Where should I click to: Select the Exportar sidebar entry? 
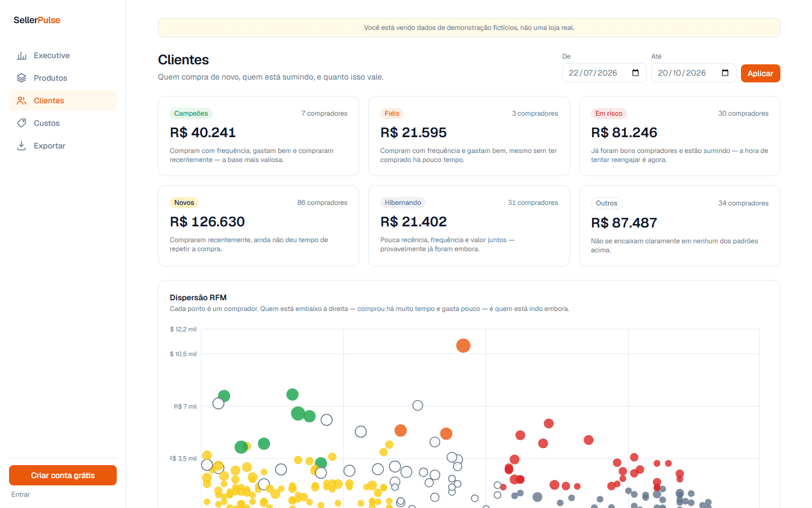pos(63,146)
